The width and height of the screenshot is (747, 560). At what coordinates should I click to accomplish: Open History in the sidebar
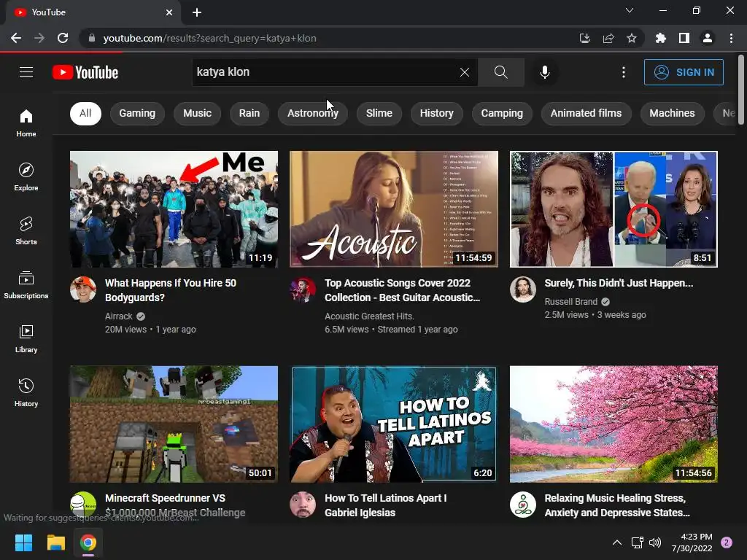pyautogui.click(x=26, y=392)
